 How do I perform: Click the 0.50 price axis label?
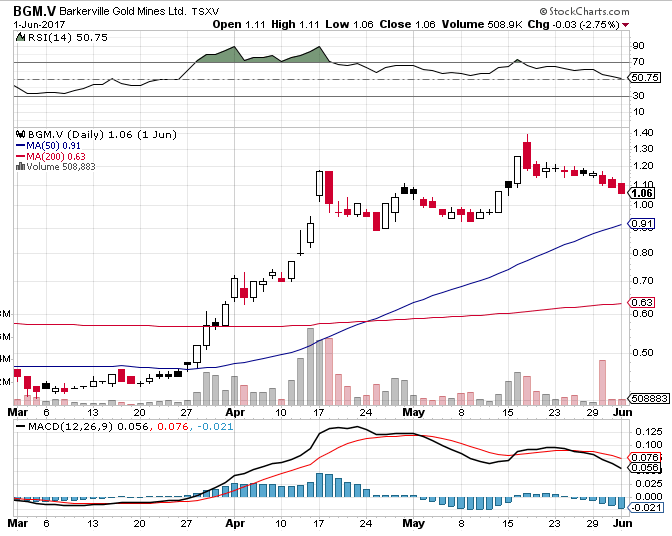pyautogui.click(x=643, y=353)
